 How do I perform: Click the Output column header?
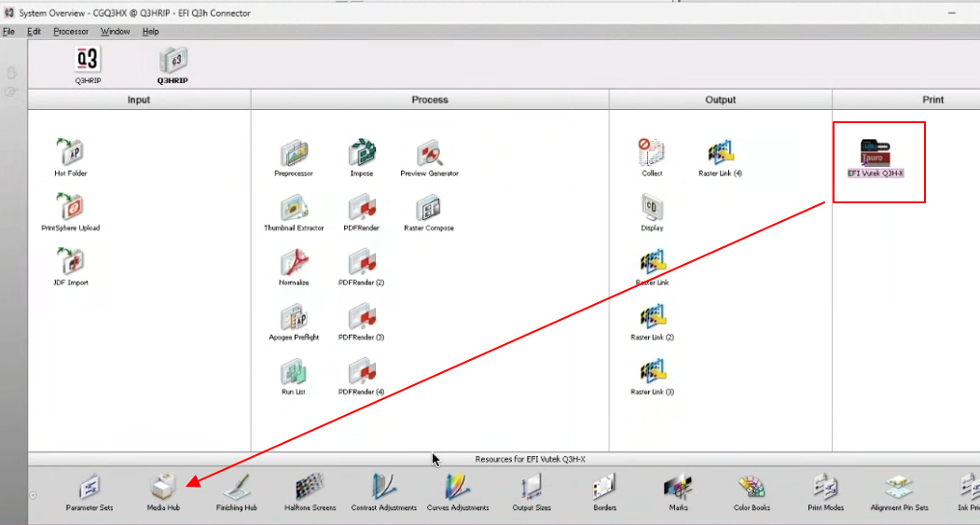721,100
